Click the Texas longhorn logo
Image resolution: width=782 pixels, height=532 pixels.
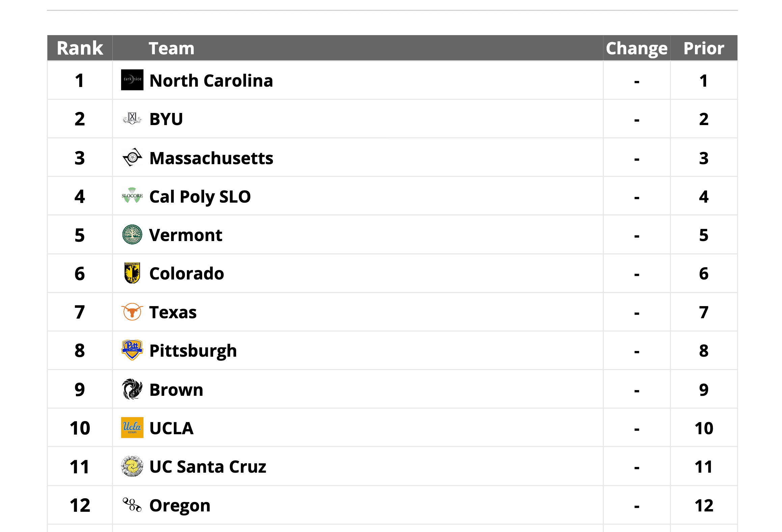click(132, 312)
